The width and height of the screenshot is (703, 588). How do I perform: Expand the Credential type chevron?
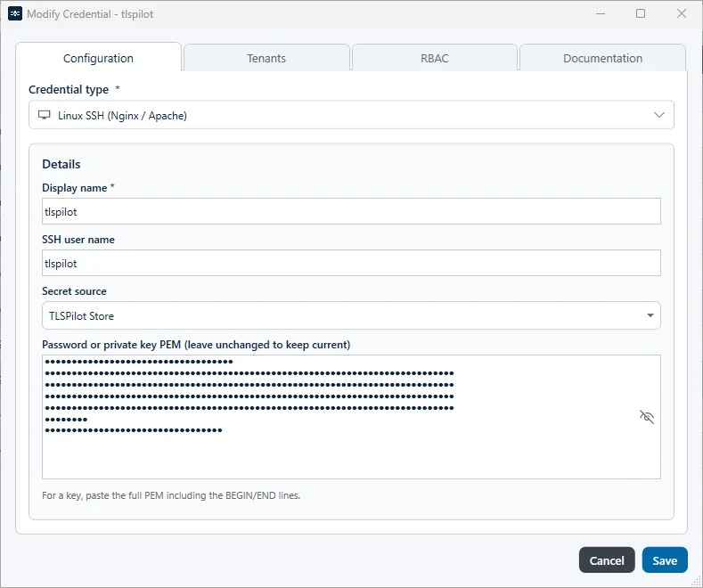point(659,115)
